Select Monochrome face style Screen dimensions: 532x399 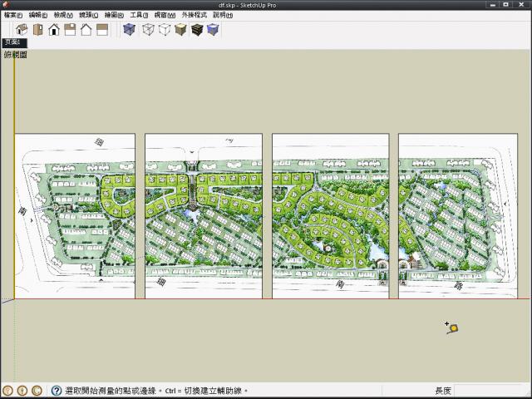[x=213, y=30]
